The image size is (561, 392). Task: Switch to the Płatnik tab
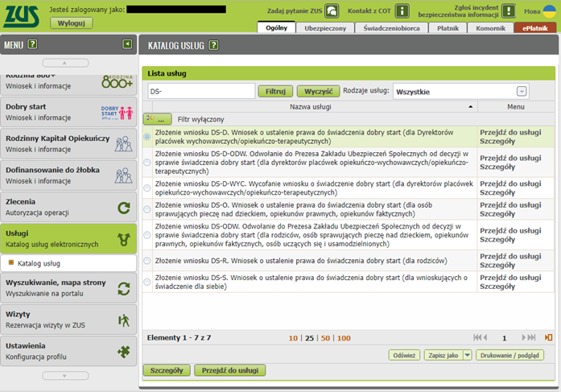pyautogui.click(x=448, y=28)
